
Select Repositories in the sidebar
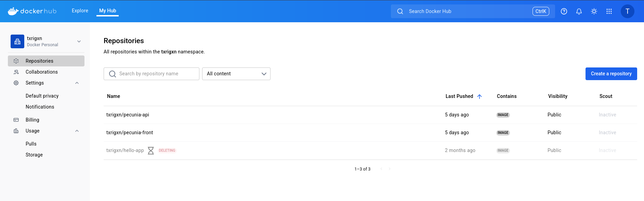46,61
